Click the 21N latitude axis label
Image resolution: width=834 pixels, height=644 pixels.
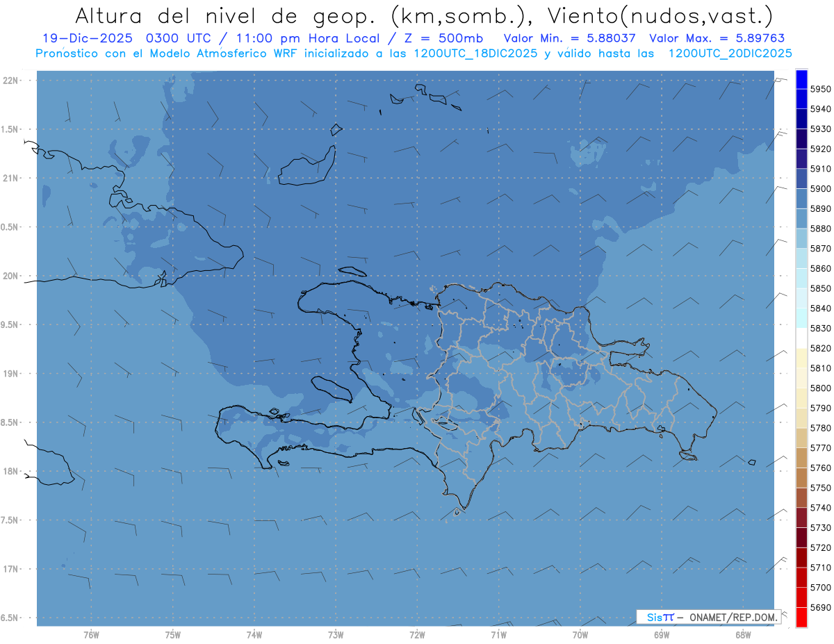coord(10,179)
